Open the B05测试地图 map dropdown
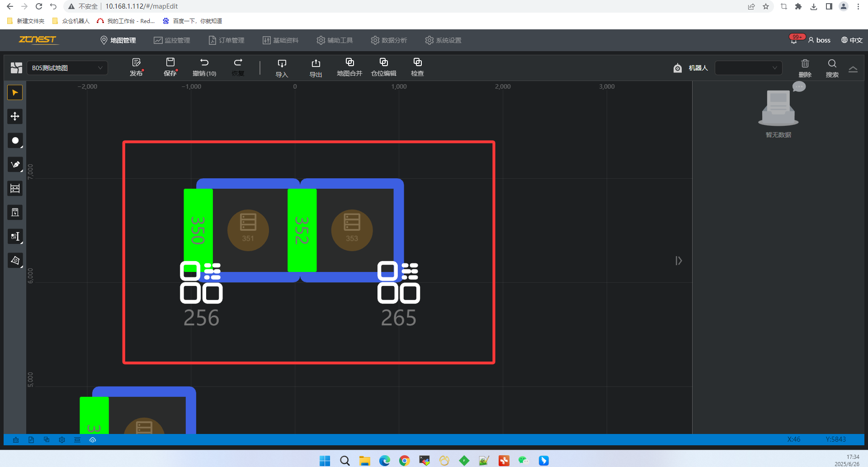Image resolution: width=868 pixels, height=467 pixels. pos(67,68)
